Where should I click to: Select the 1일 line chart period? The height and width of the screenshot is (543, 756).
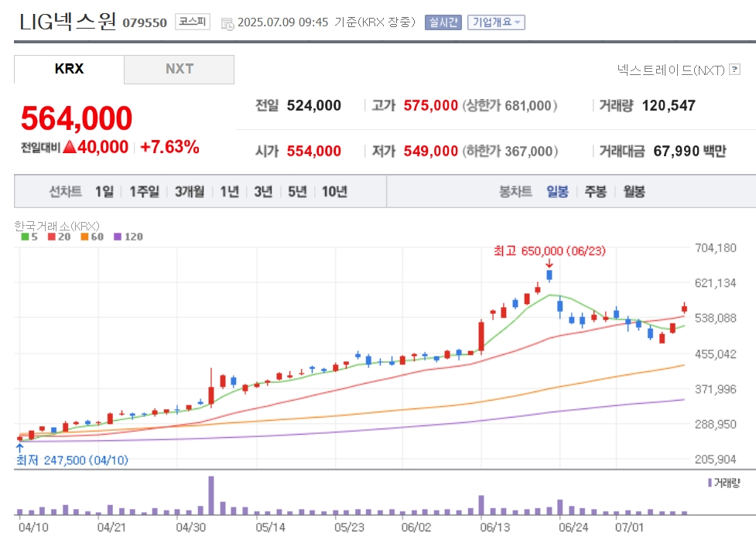(x=104, y=192)
